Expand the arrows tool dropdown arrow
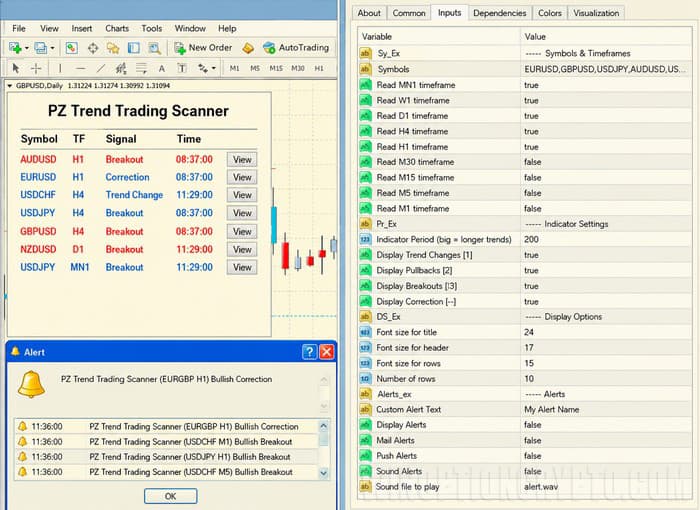This screenshot has width=700, height=510. point(214,68)
